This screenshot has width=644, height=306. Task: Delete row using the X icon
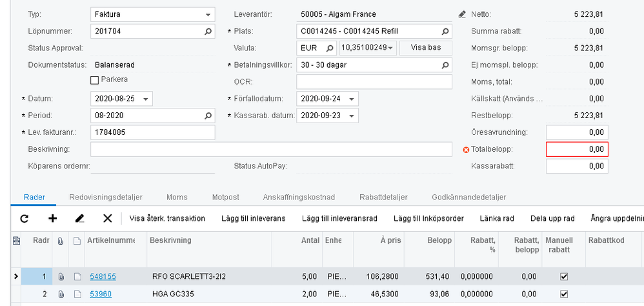(x=108, y=218)
